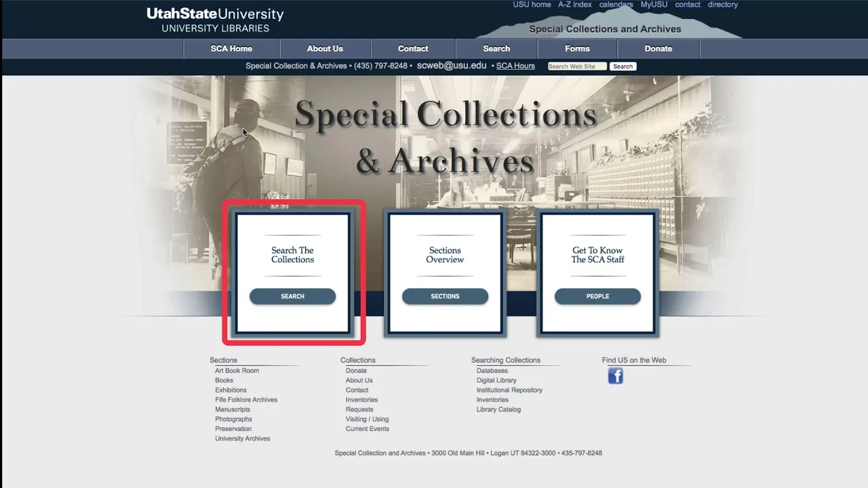Open the USU home top link
The image size is (868, 488).
tap(532, 5)
